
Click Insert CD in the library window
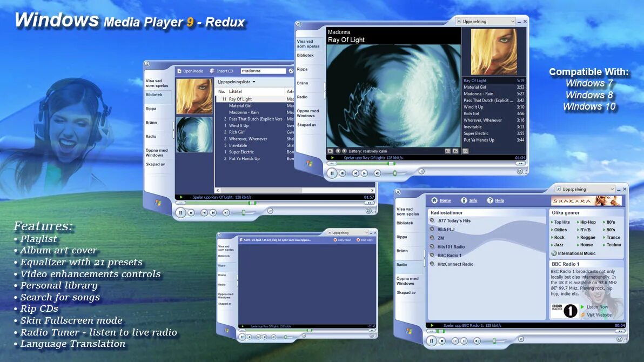(x=222, y=71)
